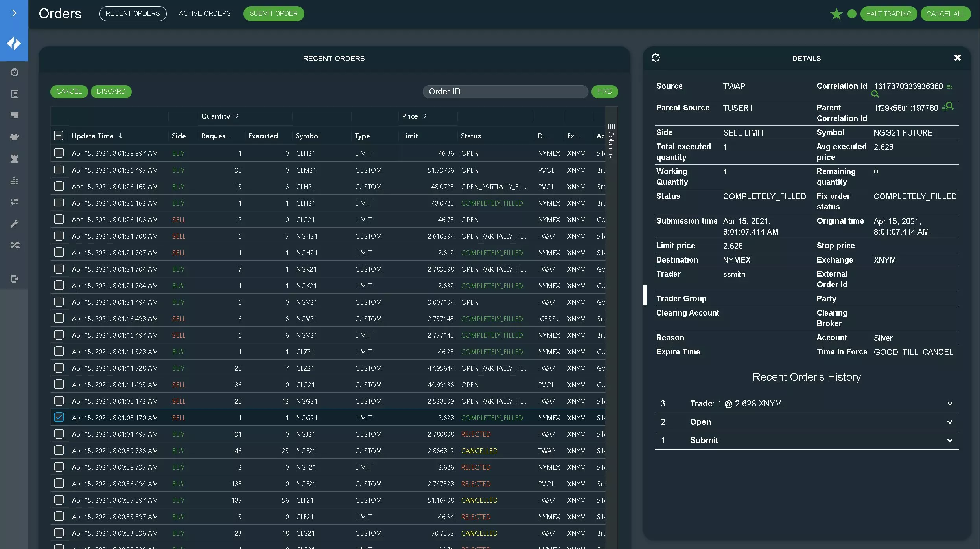Click the green star favorite icon
The height and width of the screenshot is (549, 980).
point(836,14)
